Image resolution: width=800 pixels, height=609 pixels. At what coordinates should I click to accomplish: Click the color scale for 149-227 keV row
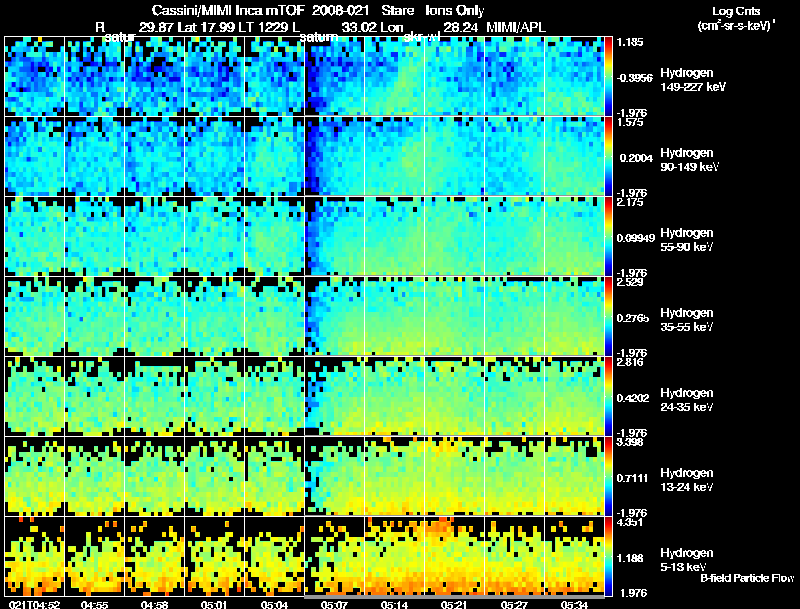click(x=608, y=77)
